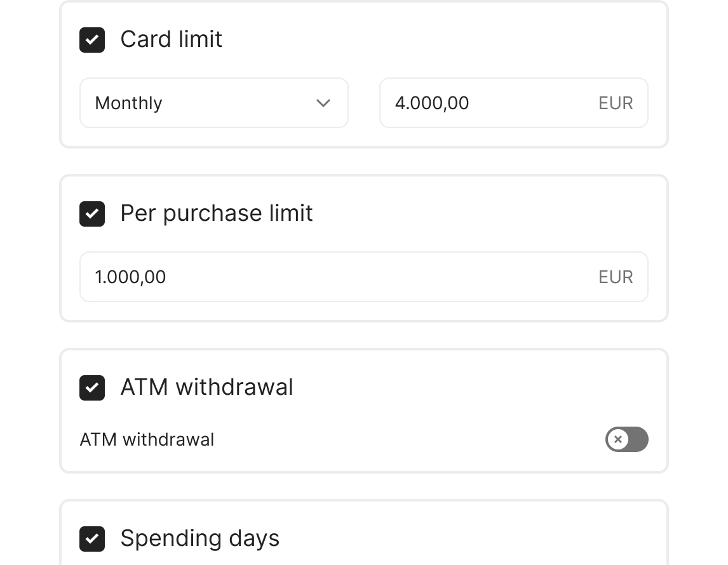Click the "Spending days" heading label
728x565 pixels.
pos(200,538)
